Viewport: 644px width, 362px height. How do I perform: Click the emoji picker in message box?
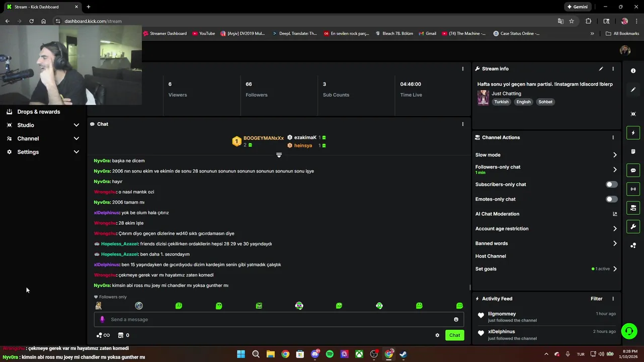point(456,319)
